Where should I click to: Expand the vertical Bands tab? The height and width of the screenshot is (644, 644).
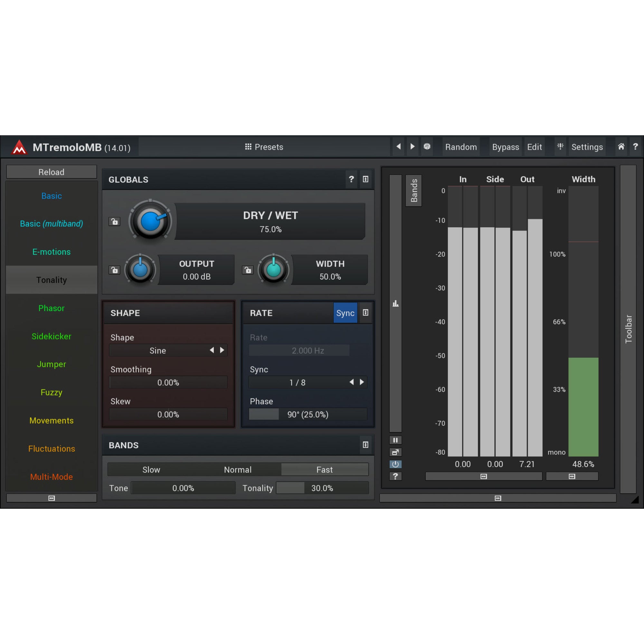click(x=414, y=190)
